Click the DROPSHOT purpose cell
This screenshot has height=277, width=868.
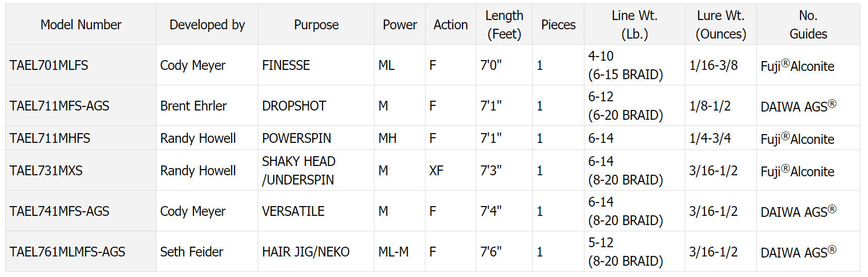pos(294,106)
